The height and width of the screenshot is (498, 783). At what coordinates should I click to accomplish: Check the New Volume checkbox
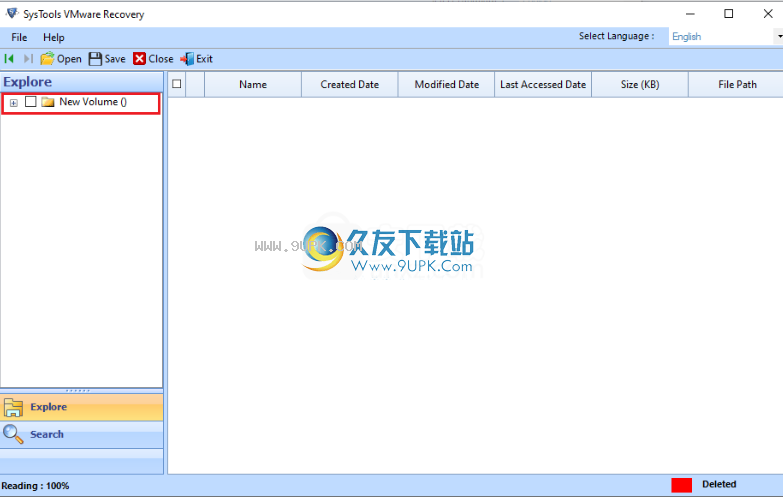(31, 102)
